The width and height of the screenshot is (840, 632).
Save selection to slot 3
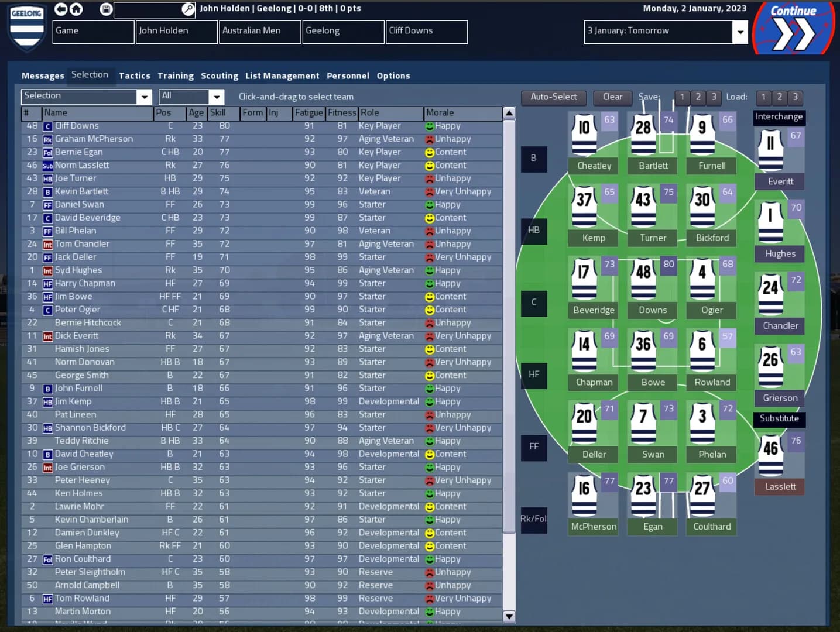pos(714,97)
